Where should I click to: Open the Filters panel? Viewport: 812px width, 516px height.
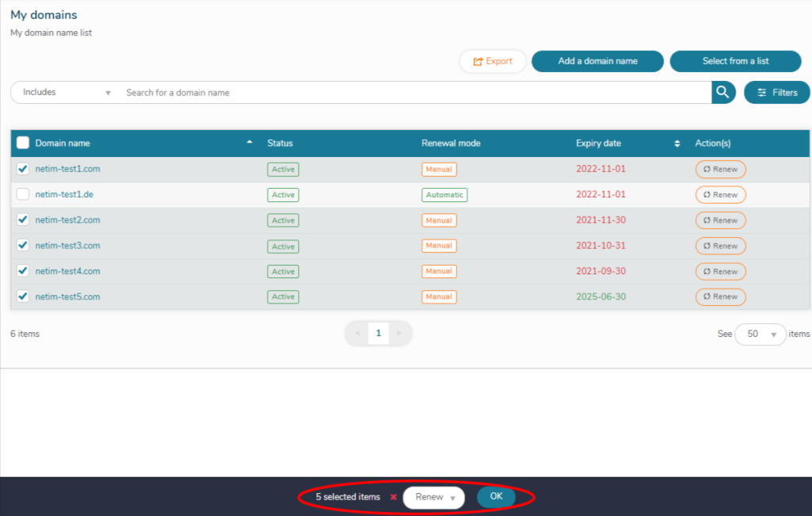tap(776, 93)
